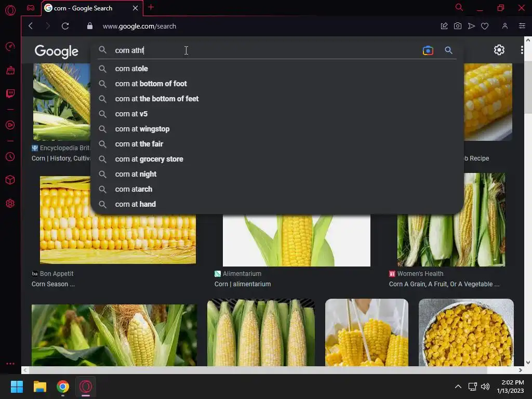Viewport: 532px width, 399px height.
Task: Choose suggestion "corn at the bottom of feet"
Action: 277,99
